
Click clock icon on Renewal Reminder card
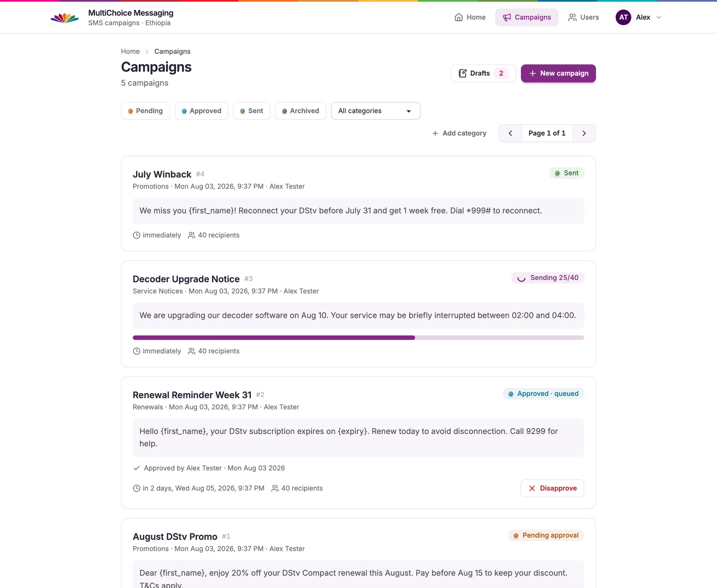[x=137, y=488]
